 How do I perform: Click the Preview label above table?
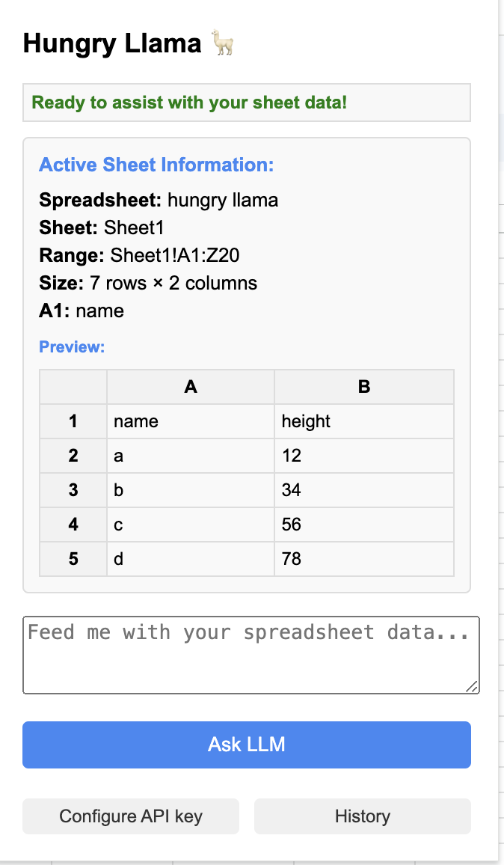point(72,347)
